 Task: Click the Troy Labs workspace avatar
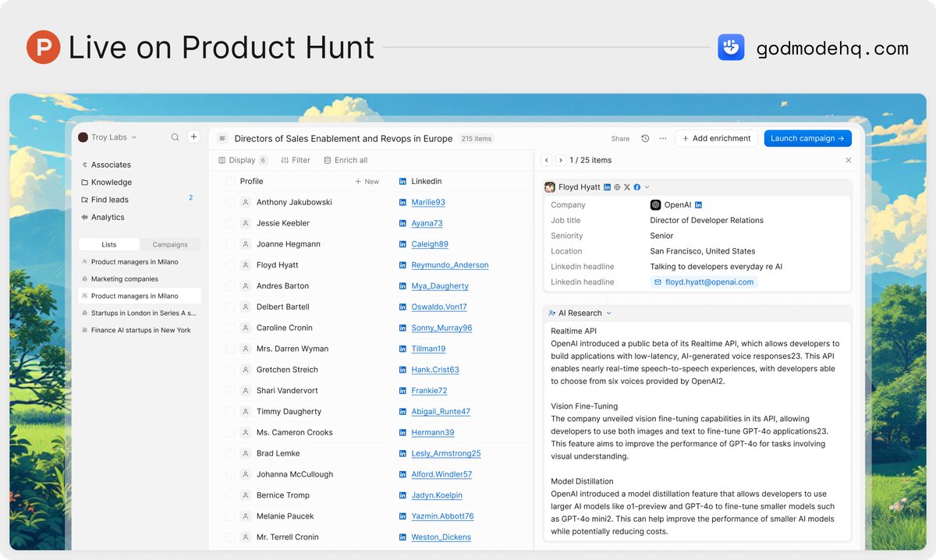[x=83, y=137]
